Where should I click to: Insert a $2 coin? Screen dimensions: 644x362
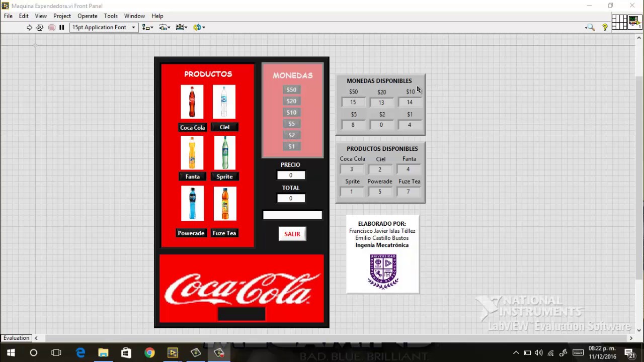291,135
